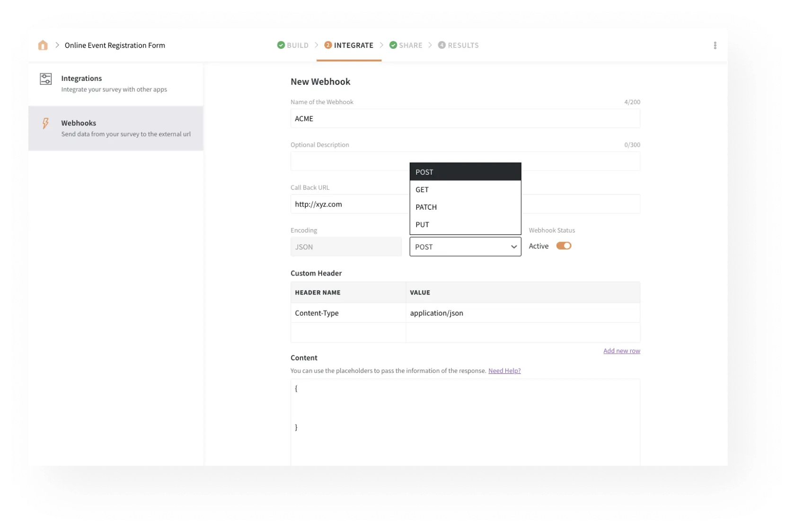This screenshot has height=532, width=794.
Task: Click the numbered badge on RESULTS step
Action: point(441,45)
